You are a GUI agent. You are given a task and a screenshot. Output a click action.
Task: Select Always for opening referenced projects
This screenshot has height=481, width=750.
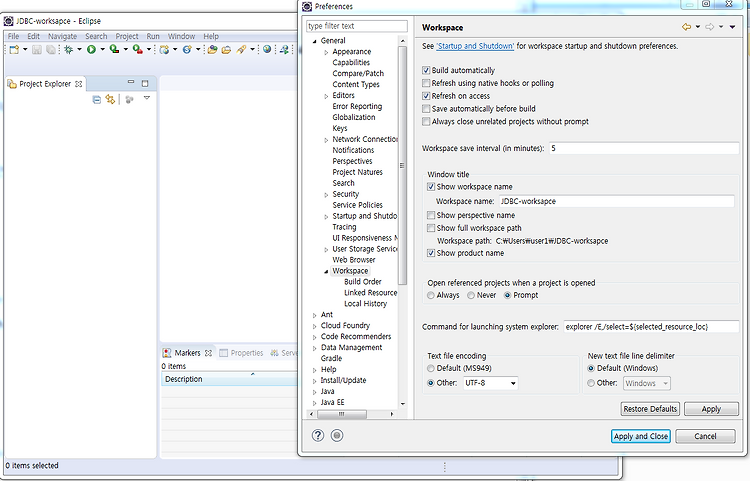431,295
